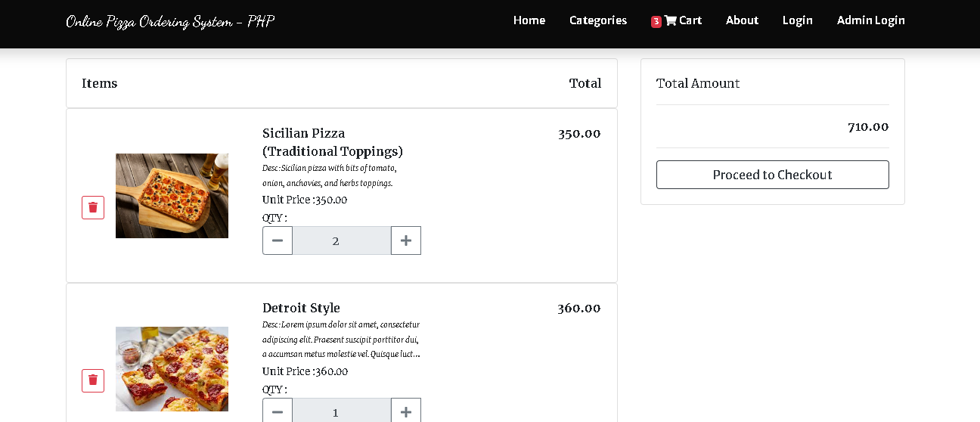Delete Sicilian Pizza using trash icon

point(93,207)
